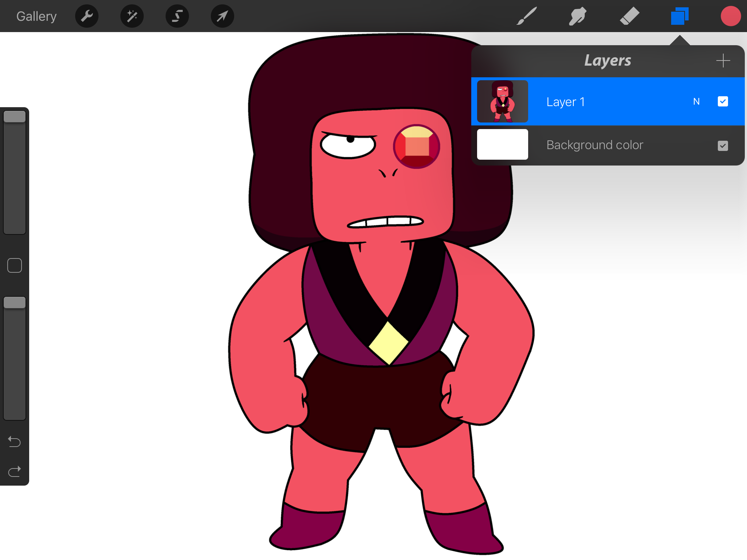Tap the sidebar square modify button
This screenshot has width=747, height=560.
click(15, 265)
